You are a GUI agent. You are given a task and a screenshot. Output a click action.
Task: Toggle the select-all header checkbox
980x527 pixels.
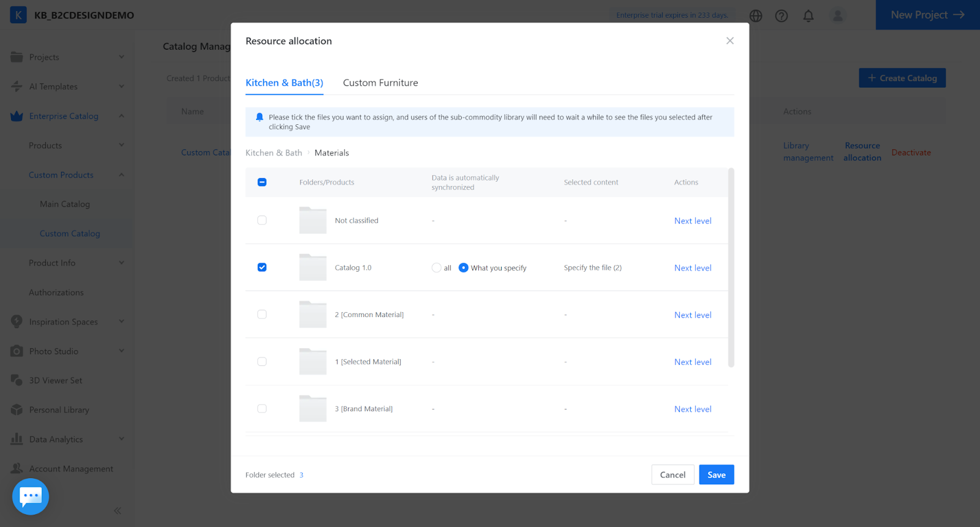click(262, 182)
